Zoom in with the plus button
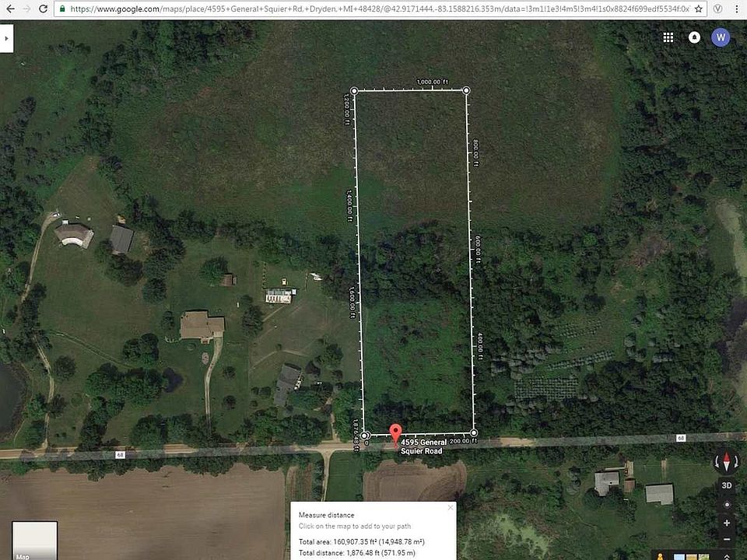Screen dimensions: 747x560 pos(727,523)
